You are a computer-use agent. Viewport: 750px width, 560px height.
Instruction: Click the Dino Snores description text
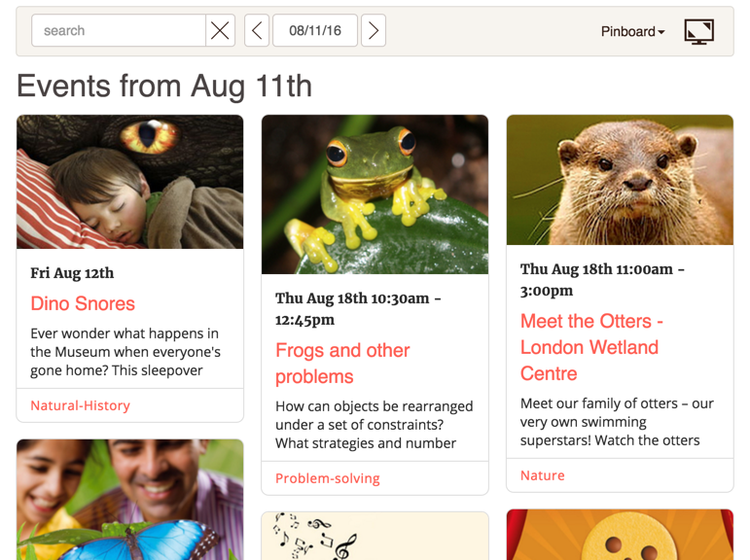point(125,351)
